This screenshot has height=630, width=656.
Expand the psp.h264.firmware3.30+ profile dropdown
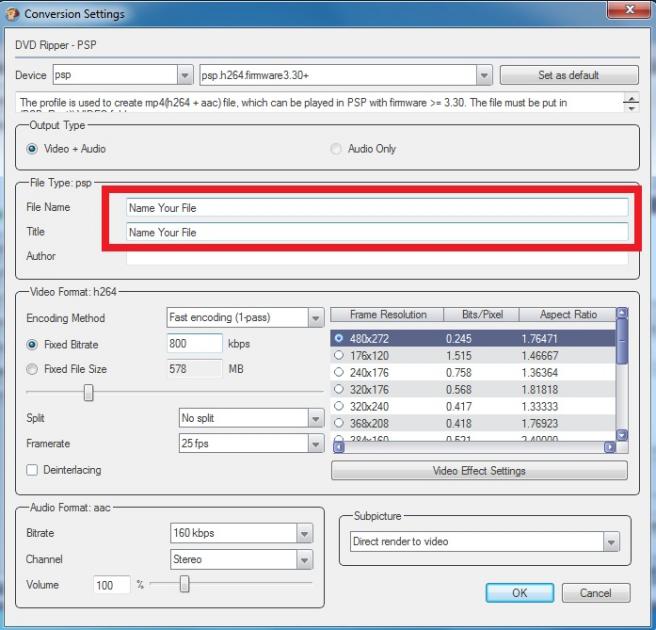484,75
